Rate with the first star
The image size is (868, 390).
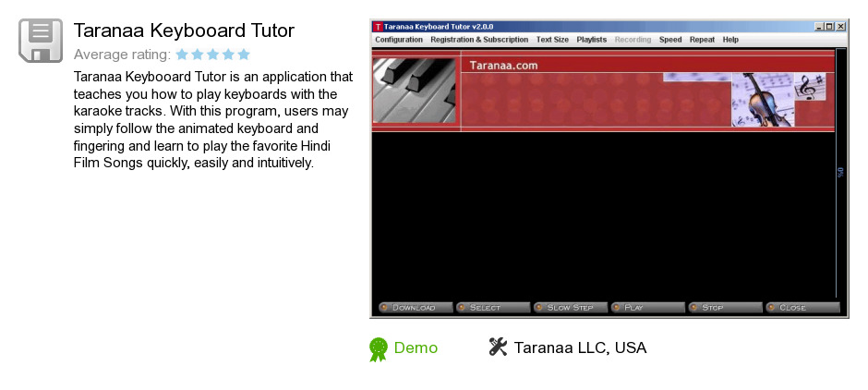click(182, 55)
